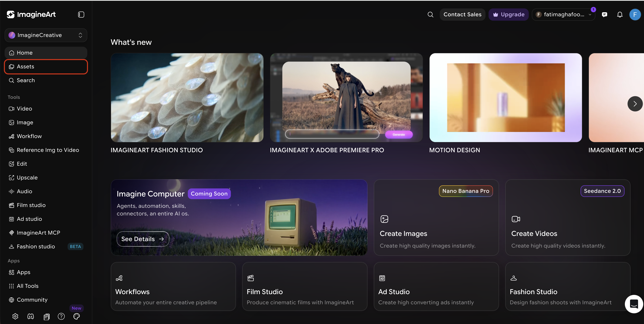Open the Fashion Studio card
The width and height of the screenshot is (644, 324).
[x=568, y=286]
